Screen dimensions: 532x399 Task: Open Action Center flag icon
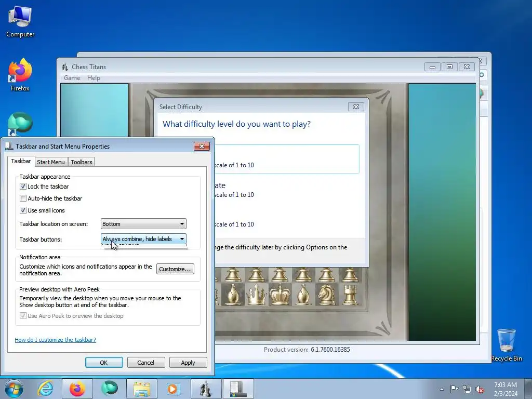point(454,389)
